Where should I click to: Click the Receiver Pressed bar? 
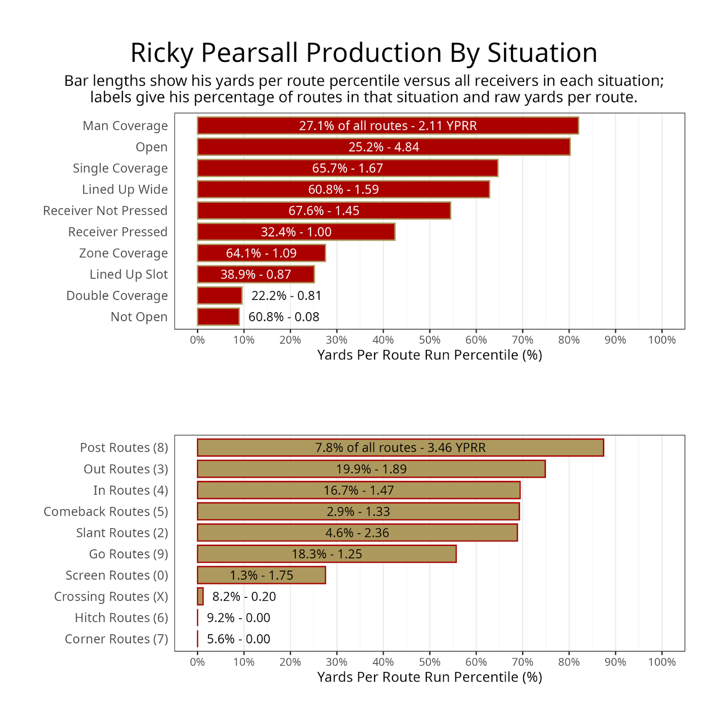(296, 232)
